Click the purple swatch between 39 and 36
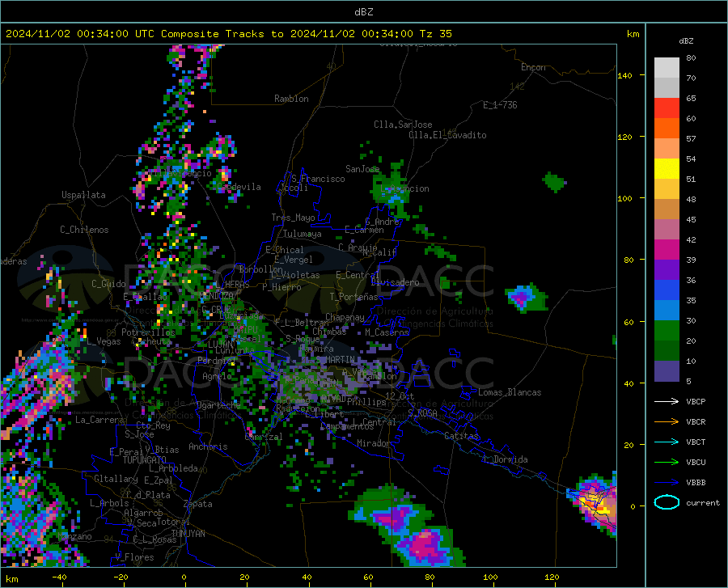The image size is (728, 588). (x=667, y=270)
